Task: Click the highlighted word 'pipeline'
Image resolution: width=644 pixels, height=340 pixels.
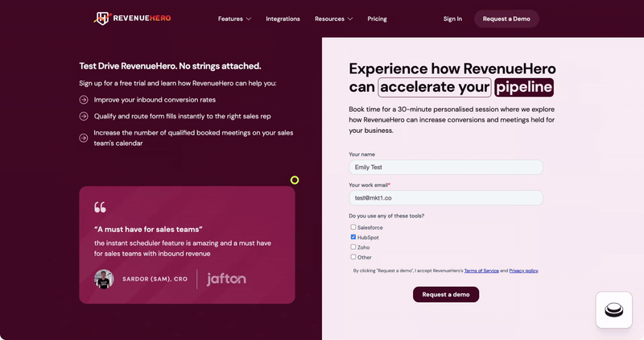Action: tap(524, 87)
